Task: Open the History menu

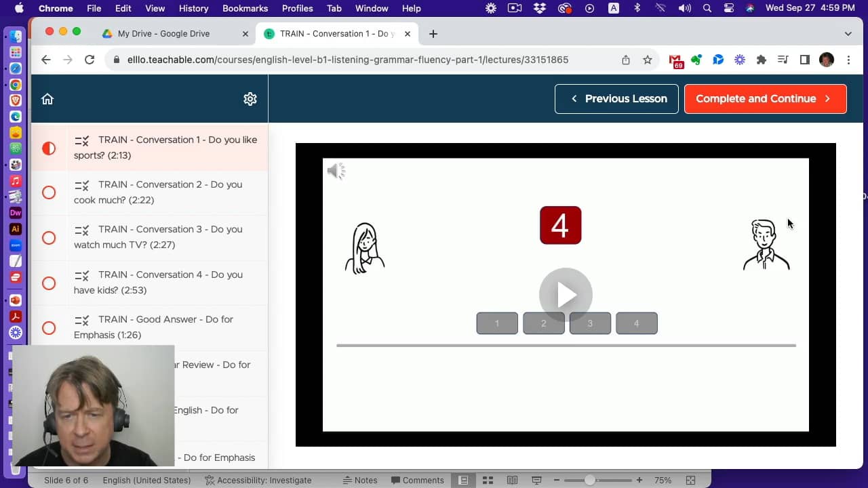Action: point(193,8)
